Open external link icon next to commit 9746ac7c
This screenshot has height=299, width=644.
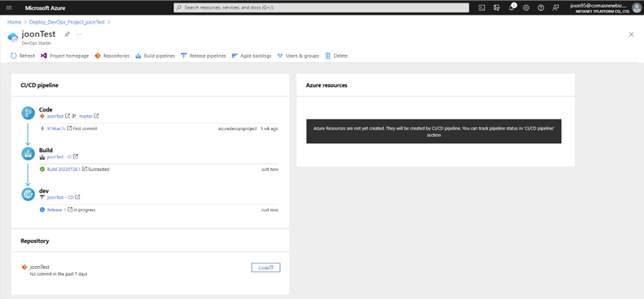pyautogui.click(x=69, y=129)
